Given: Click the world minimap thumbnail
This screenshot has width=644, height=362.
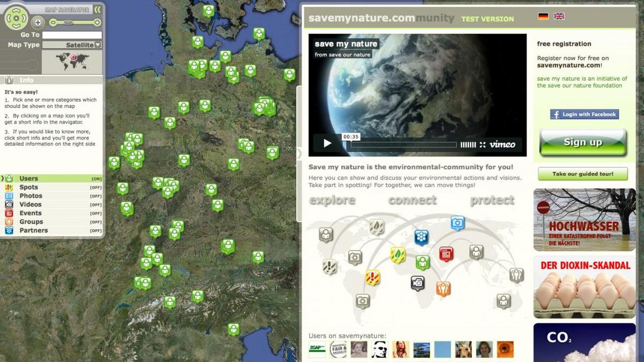Looking at the screenshot, I should click(x=72, y=61).
